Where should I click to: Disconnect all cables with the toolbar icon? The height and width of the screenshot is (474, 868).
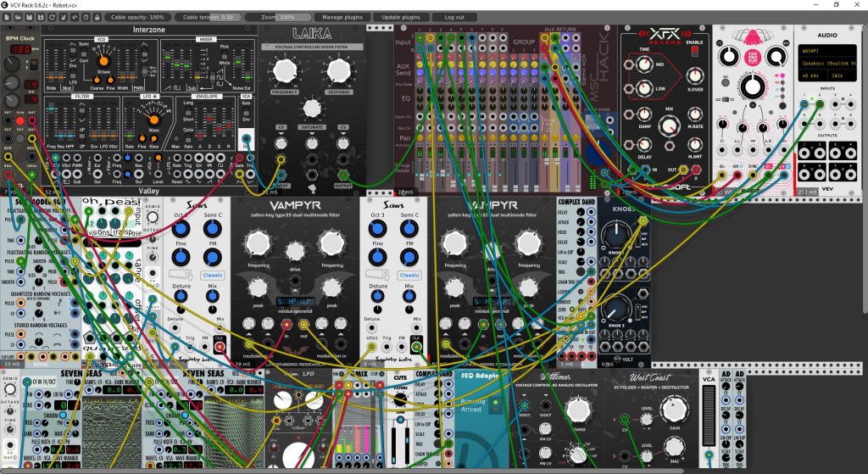tap(63, 17)
